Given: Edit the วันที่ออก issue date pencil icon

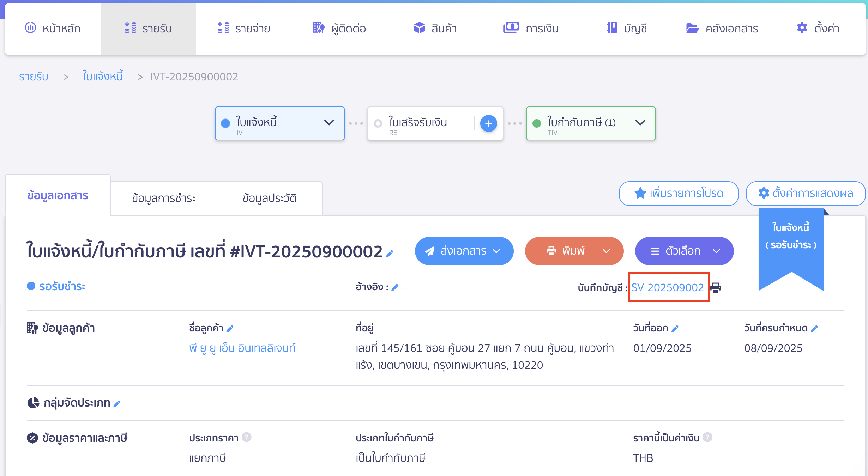Looking at the screenshot, I should (675, 329).
